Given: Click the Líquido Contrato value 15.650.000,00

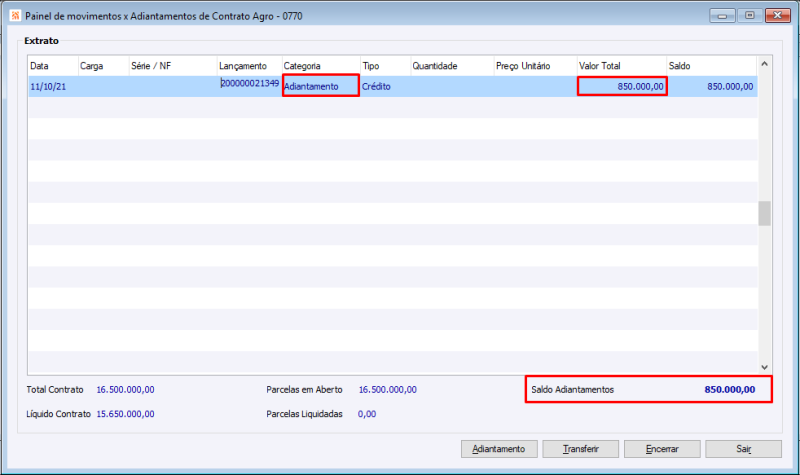Looking at the screenshot, I should coord(126,414).
